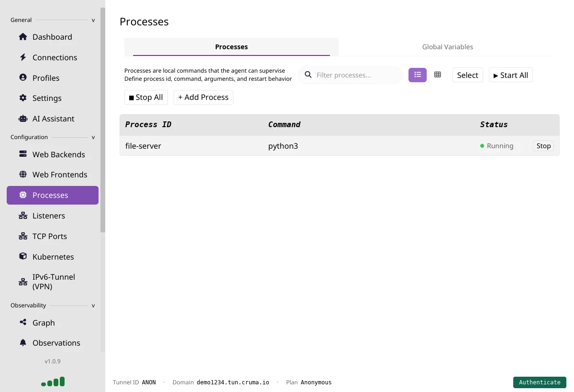
Task: Click the sidebar scrollbar
Action: coord(102,120)
